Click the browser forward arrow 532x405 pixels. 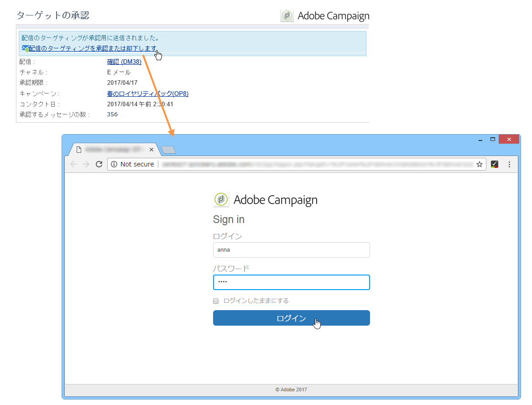point(86,165)
